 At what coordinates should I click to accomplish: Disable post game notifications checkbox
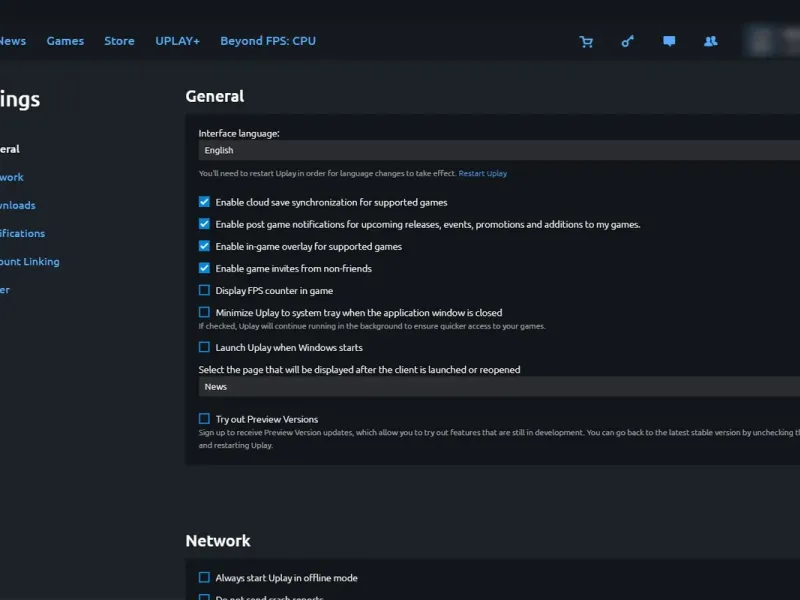204,224
